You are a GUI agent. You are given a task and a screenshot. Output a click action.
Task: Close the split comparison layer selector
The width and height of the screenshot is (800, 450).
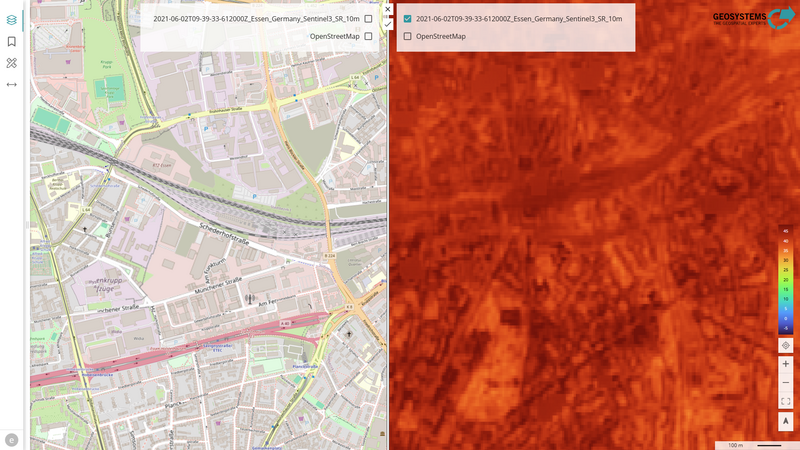coord(388,9)
